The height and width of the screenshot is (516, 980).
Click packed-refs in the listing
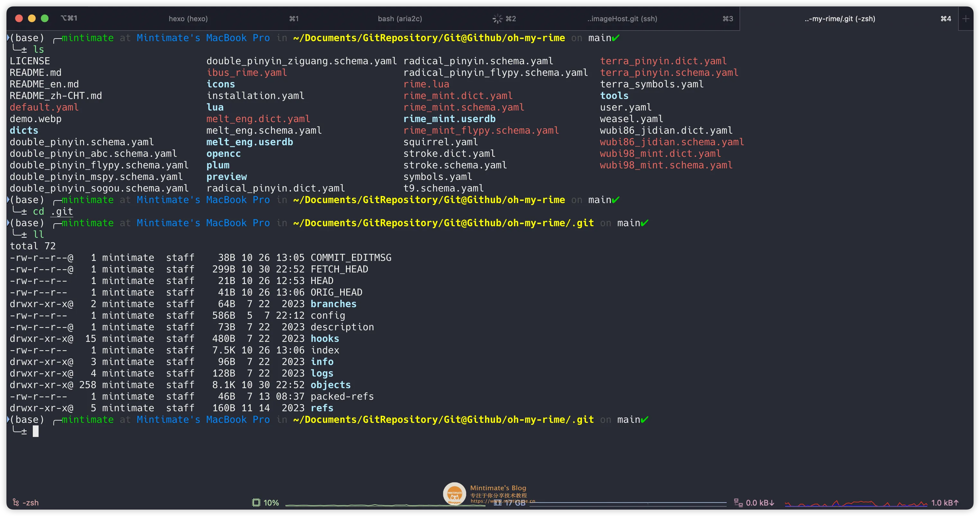342,396
